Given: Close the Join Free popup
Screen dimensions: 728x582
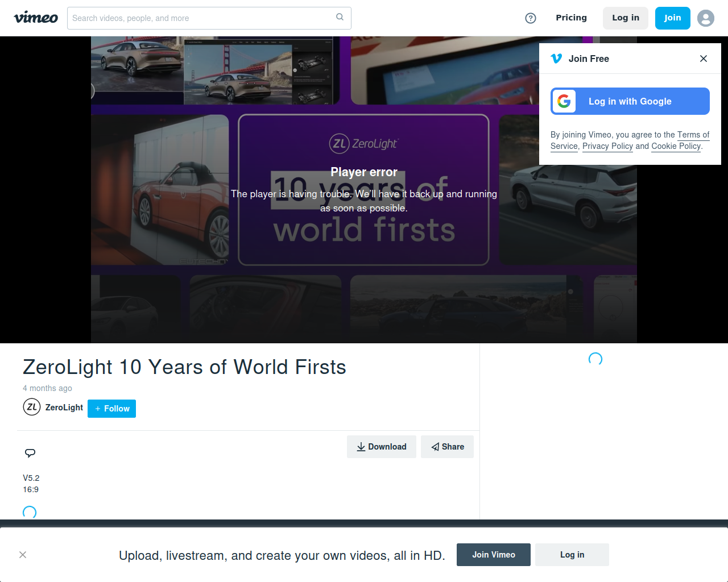Looking at the screenshot, I should [704, 59].
